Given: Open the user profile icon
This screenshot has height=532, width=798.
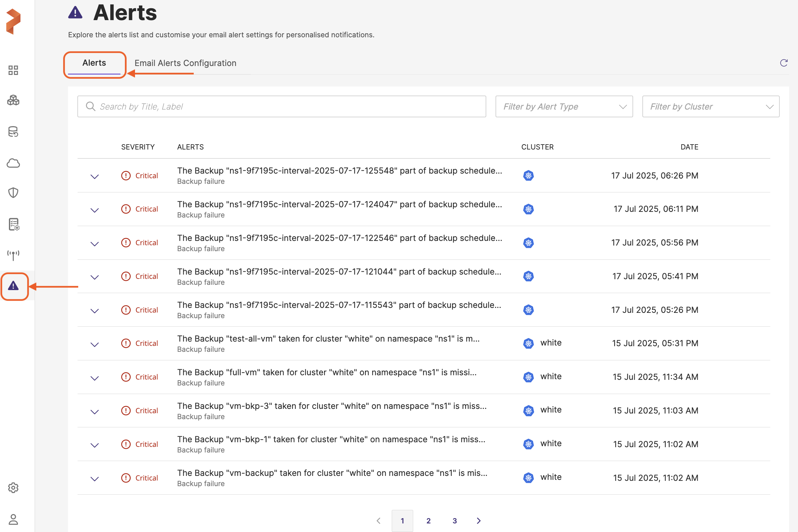Looking at the screenshot, I should 13,519.
